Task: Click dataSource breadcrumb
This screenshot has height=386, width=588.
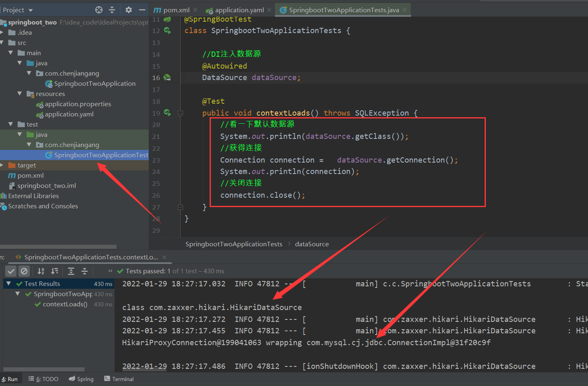Action: pyautogui.click(x=312, y=244)
